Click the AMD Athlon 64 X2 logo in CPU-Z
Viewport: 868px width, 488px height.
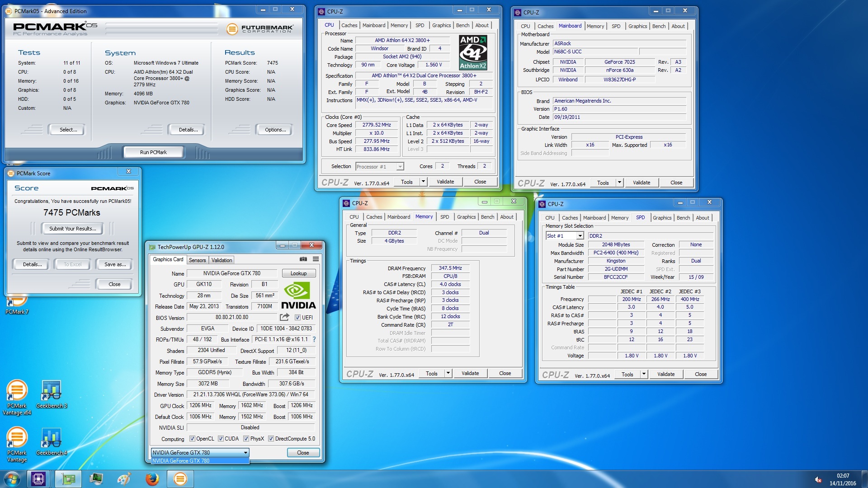pos(473,53)
